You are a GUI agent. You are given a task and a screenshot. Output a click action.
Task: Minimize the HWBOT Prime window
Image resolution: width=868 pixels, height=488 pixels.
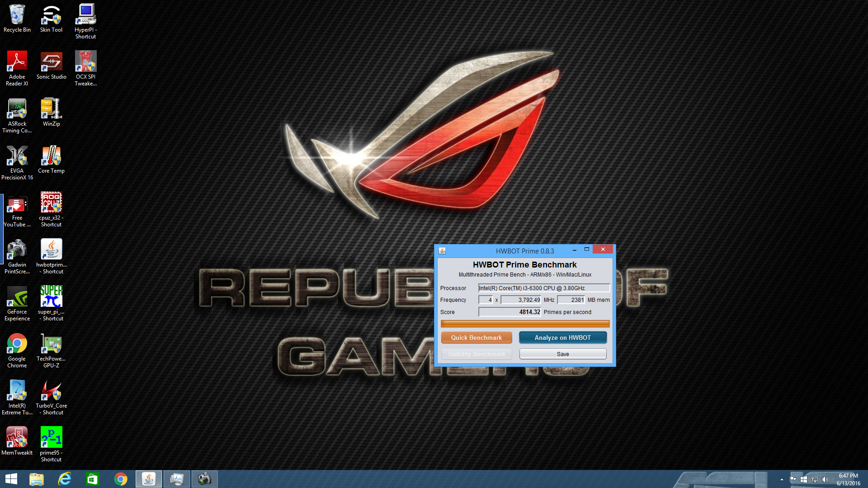click(x=575, y=249)
